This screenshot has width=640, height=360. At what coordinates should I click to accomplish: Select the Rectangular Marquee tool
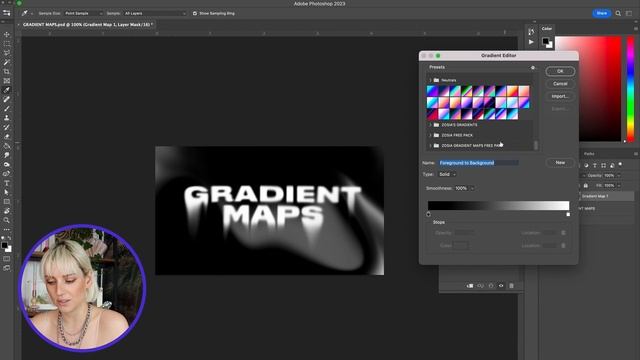click(x=7, y=44)
